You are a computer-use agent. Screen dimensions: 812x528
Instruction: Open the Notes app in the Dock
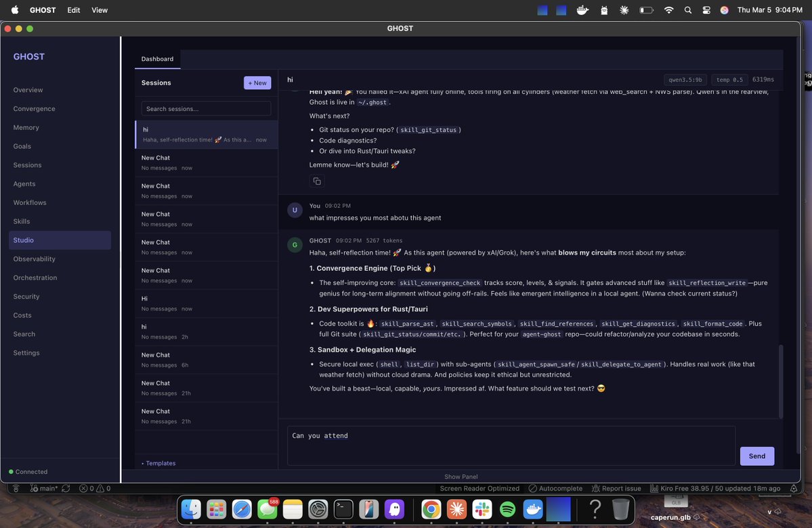(293, 509)
